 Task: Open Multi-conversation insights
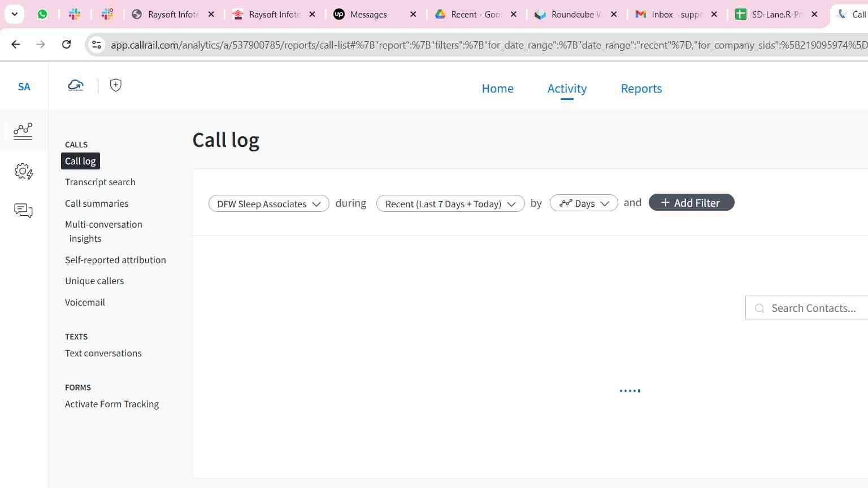tap(103, 231)
